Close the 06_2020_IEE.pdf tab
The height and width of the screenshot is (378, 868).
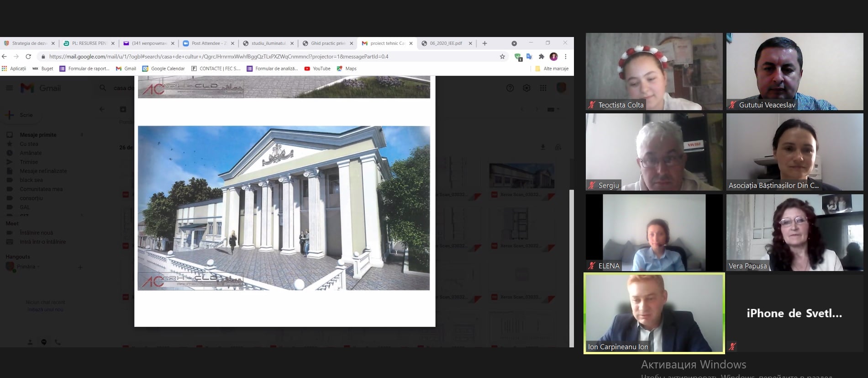[470, 43]
